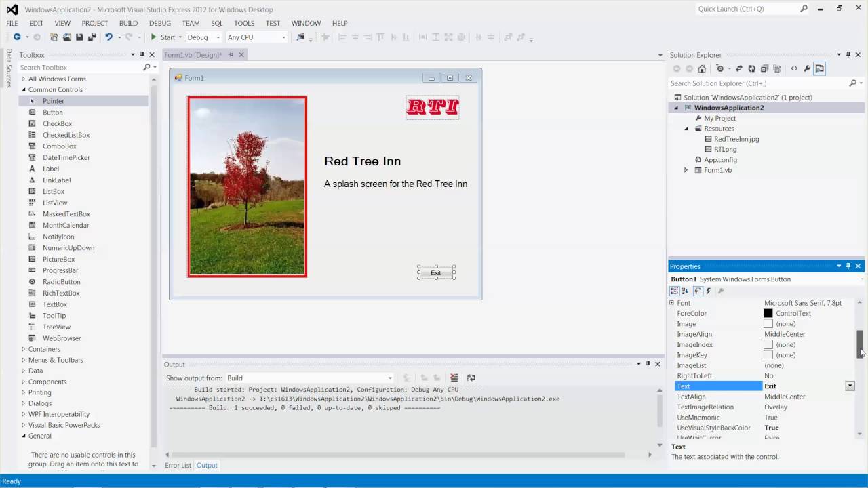
Task: Start debugging with the green Start arrow
Action: 155,37
